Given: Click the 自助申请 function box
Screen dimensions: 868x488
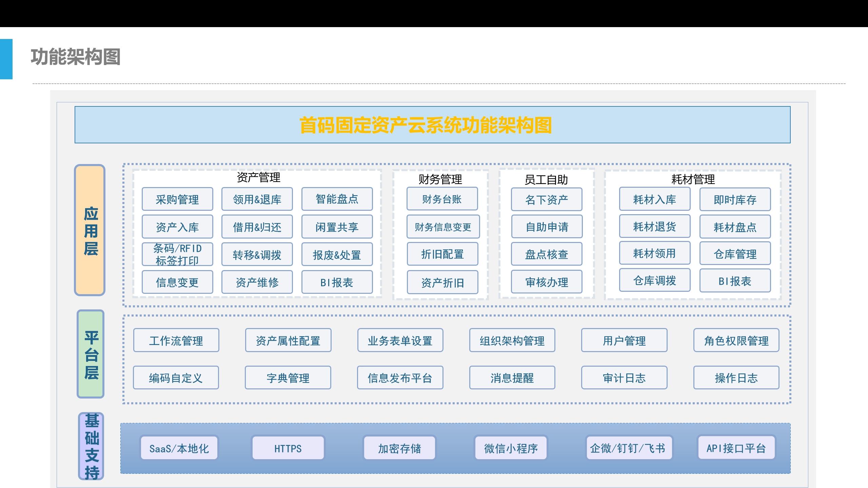Looking at the screenshot, I should pos(547,227).
